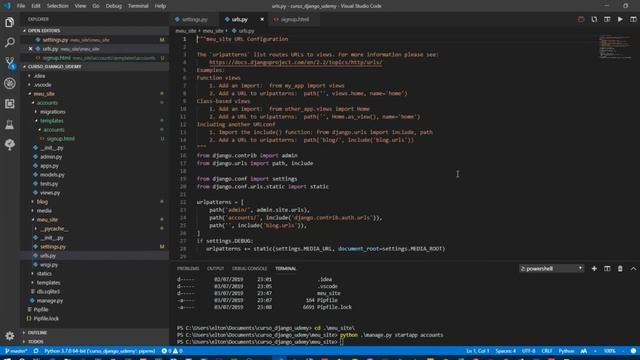Close urls.py in Open Editors list
This screenshot has height=360, width=640.
point(30,49)
